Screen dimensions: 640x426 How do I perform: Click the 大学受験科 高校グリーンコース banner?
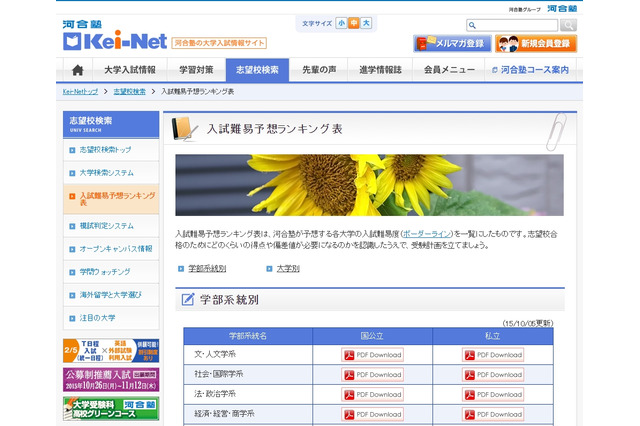[111, 408]
